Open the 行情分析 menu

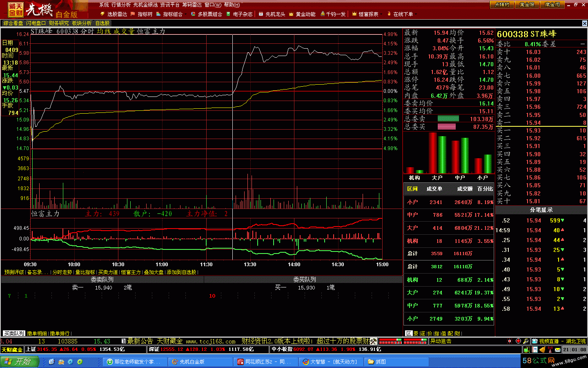(x=121, y=5)
